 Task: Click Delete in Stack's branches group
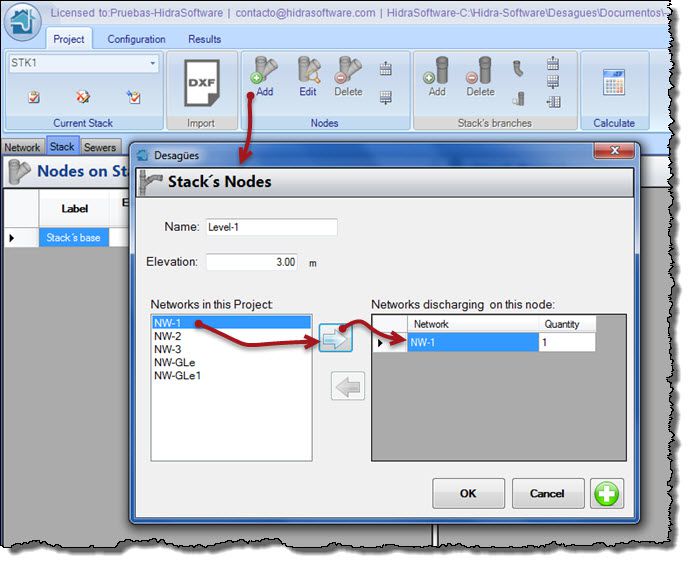(480, 77)
